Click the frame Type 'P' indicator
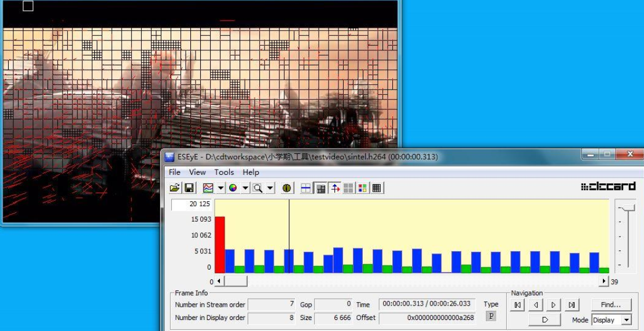This screenshot has width=644, height=331. 491,316
